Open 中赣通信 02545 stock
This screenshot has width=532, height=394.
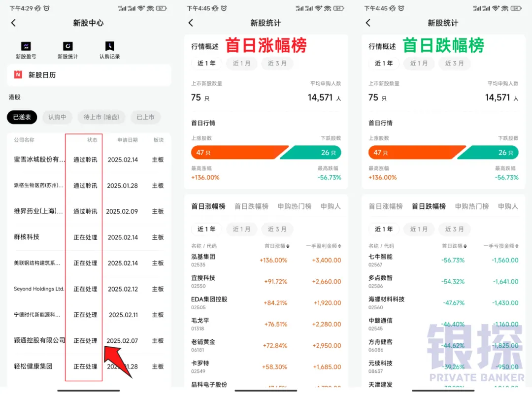(443, 325)
